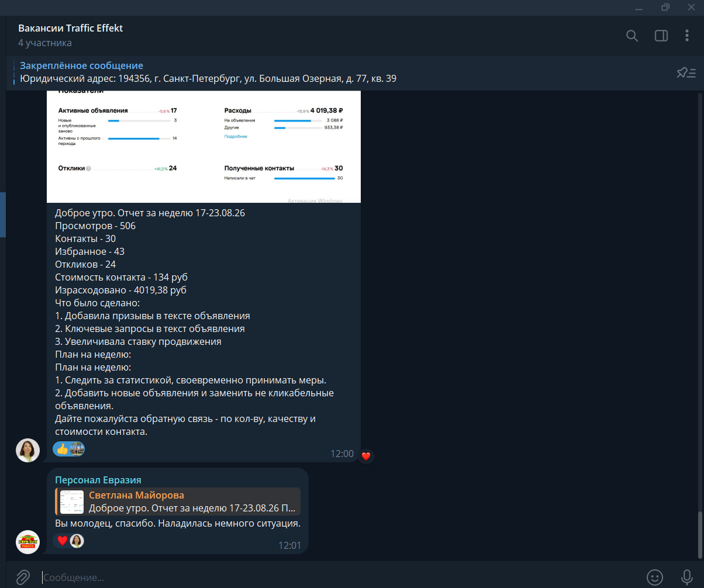
Task: Restore down the window from title bar
Action: point(665,7)
